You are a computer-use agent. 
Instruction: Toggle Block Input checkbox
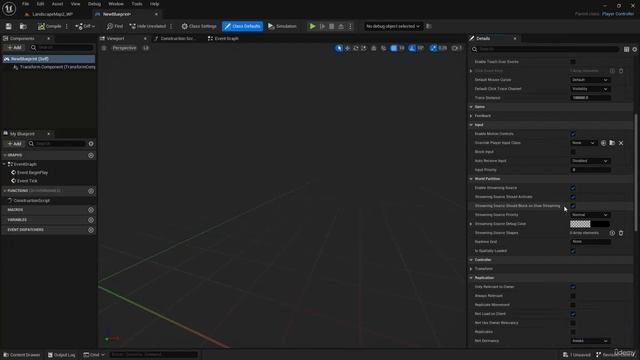tap(573, 152)
